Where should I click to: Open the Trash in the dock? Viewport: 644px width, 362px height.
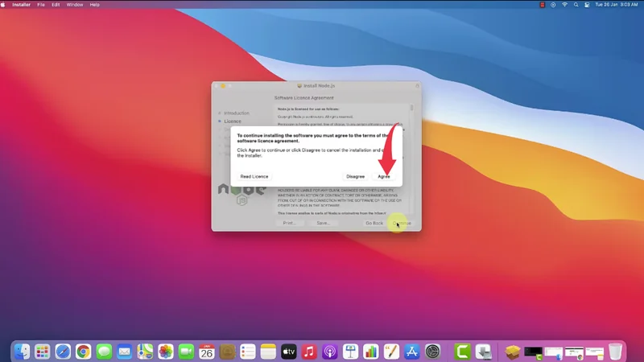pos(616,352)
